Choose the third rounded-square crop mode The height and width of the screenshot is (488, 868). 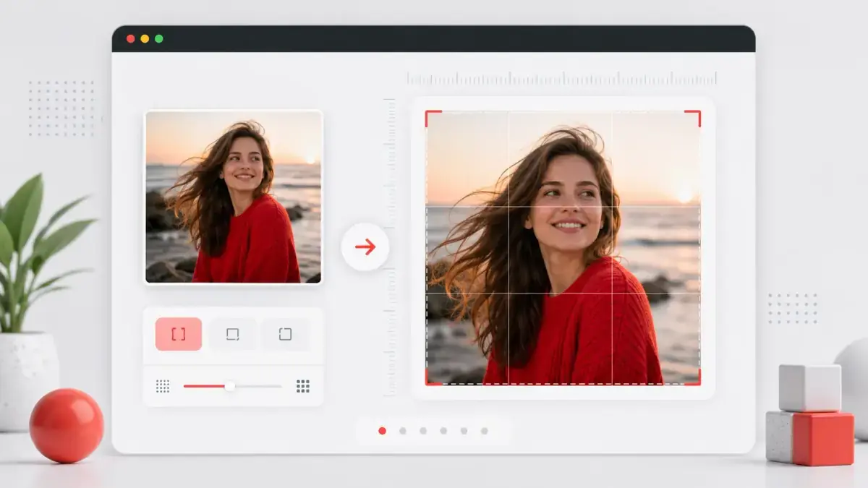pyautogui.click(x=285, y=334)
